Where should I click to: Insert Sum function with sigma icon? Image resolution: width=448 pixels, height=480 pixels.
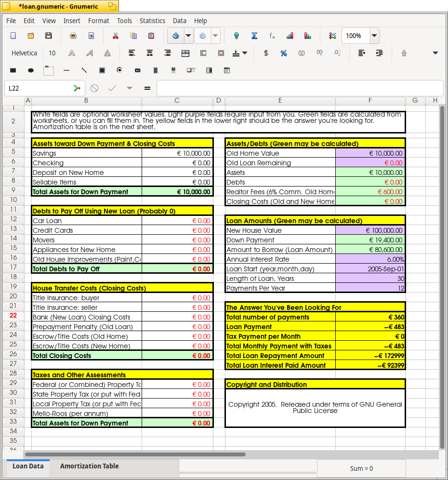[x=254, y=36]
